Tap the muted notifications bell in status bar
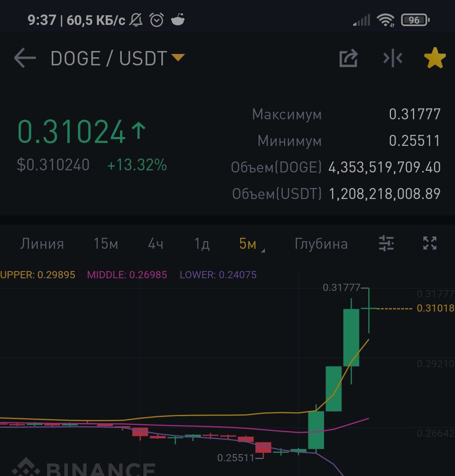 (136, 20)
